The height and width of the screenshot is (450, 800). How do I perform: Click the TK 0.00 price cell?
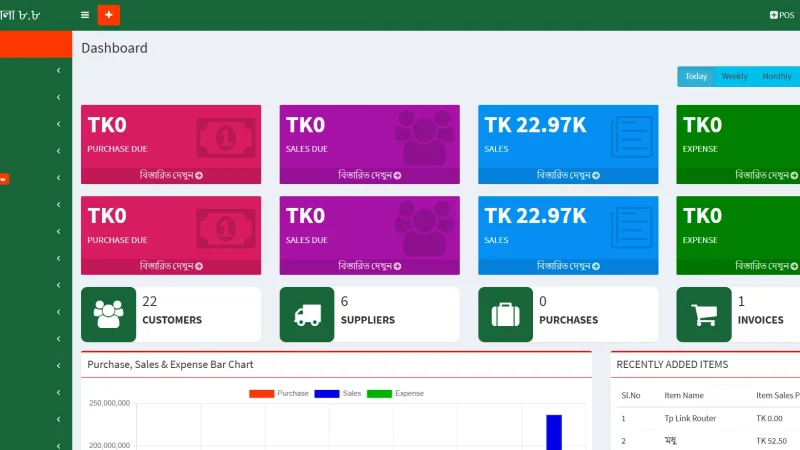(x=769, y=418)
